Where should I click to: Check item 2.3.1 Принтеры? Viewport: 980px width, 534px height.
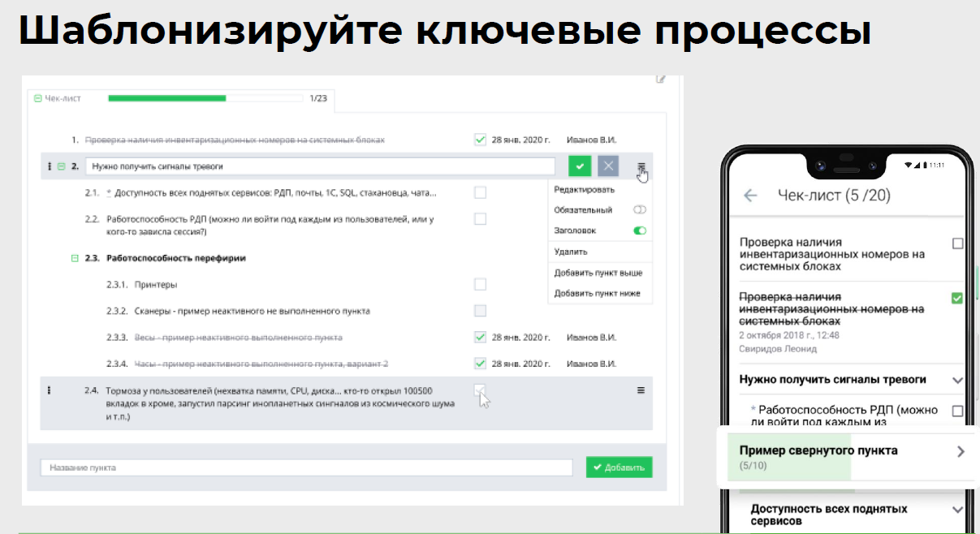coord(480,285)
